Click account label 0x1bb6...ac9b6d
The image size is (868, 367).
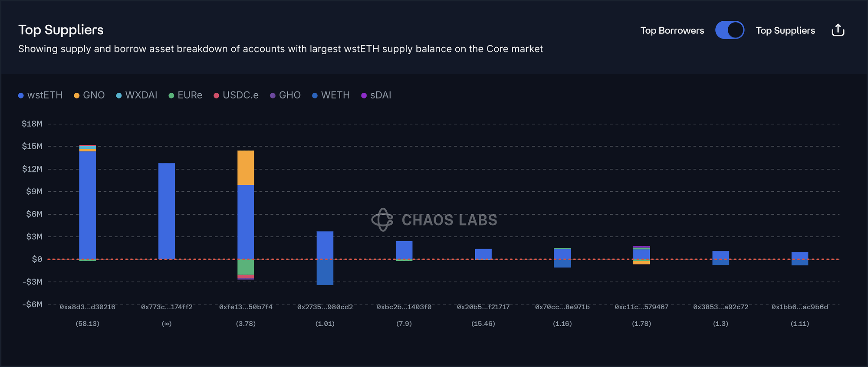(799, 307)
